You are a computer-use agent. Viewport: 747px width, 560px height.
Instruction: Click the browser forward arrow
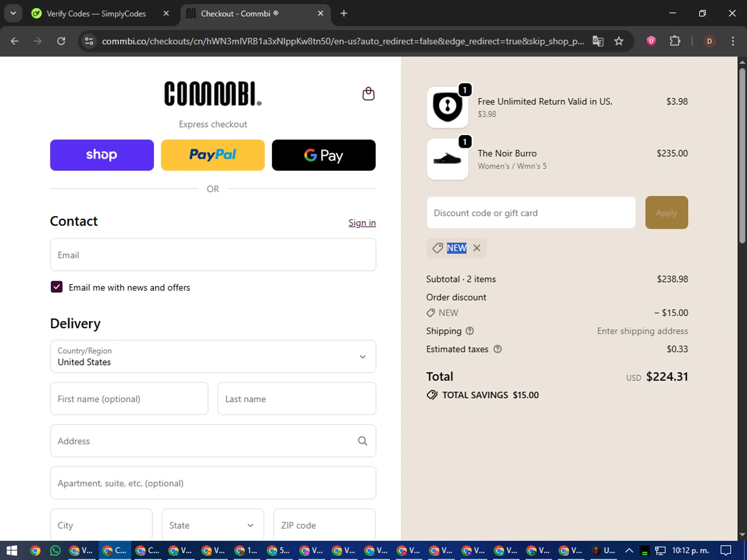click(x=38, y=41)
